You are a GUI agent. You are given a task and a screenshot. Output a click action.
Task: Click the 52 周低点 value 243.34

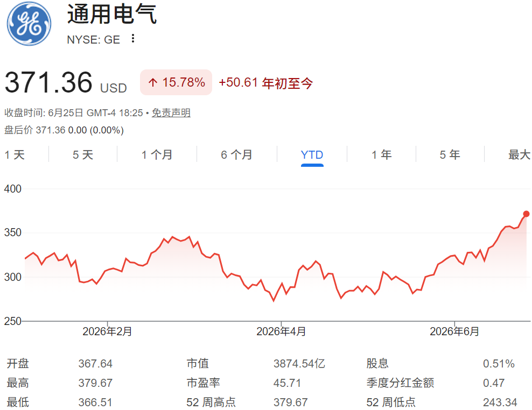pyautogui.click(x=500, y=402)
